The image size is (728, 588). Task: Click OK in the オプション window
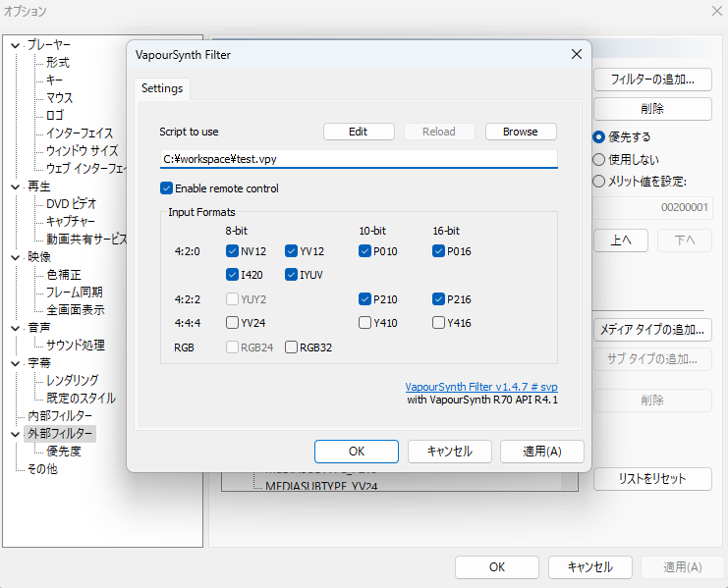click(497, 567)
